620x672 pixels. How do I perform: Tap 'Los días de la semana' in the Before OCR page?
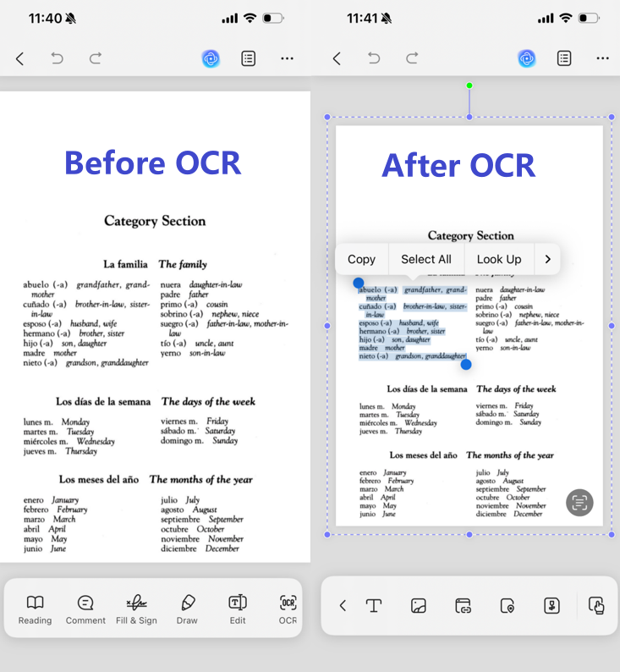[103, 401]
